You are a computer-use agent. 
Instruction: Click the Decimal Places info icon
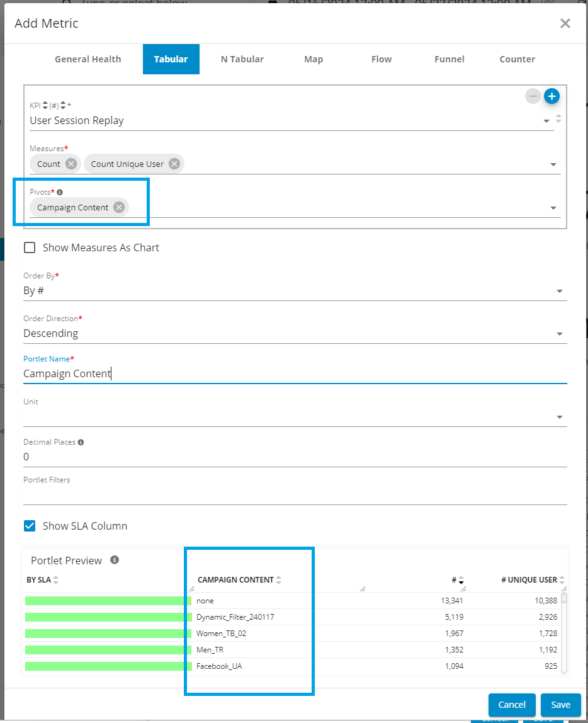(81, 442)
